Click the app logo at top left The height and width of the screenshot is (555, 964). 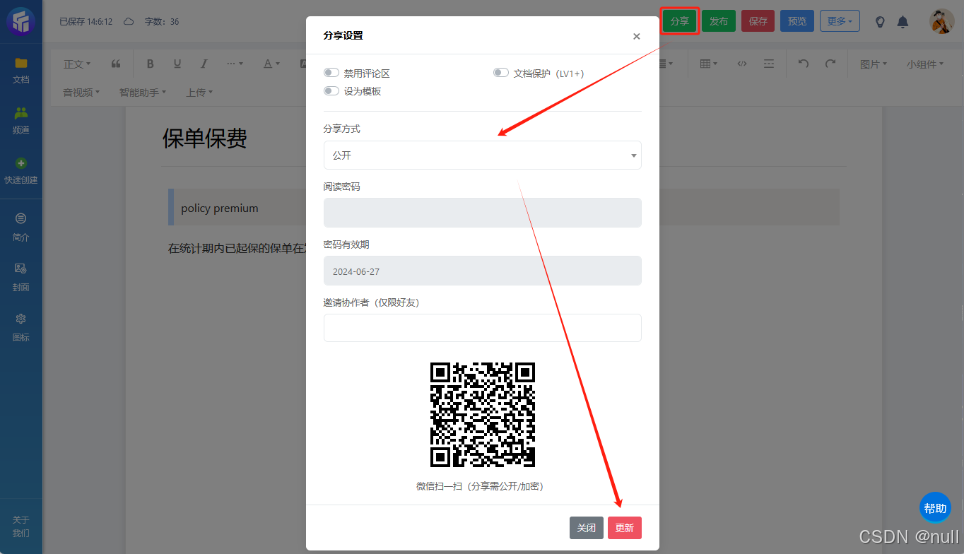(x=21, y=22)
